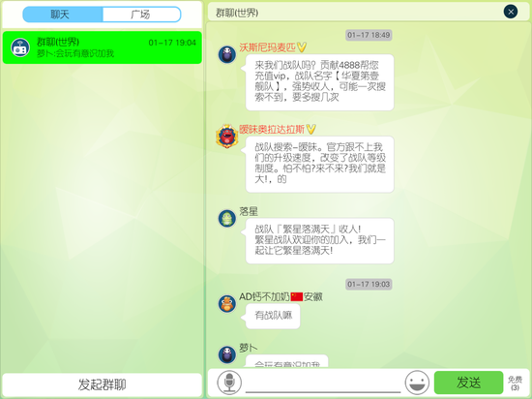The image size is (532, 399).
Task: Click the username 沃斯尼玛麦匹
Action: (x=267, y=47)
